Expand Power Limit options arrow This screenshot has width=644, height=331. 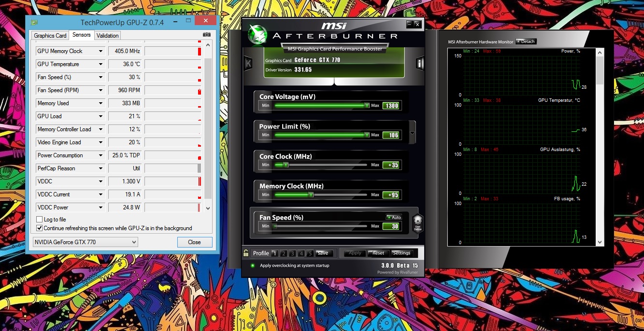[412, 133]
